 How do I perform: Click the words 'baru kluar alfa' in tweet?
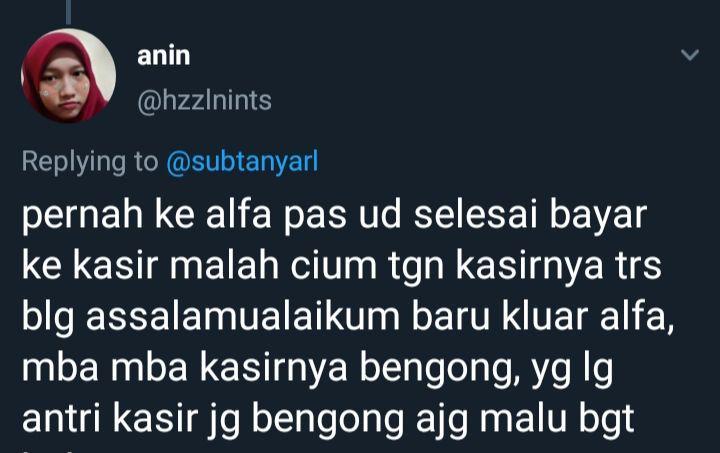point(543,317)
